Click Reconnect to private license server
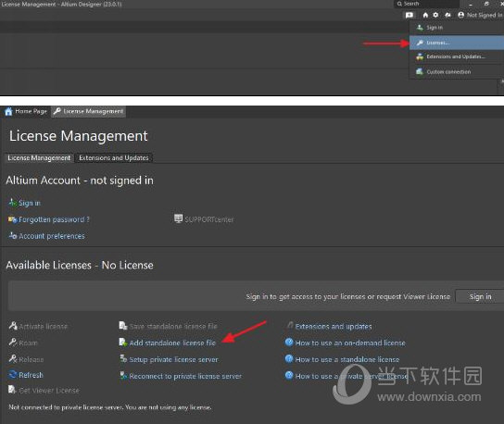The image size is (504, 424). pyautogui.click(x=185, y=376)
